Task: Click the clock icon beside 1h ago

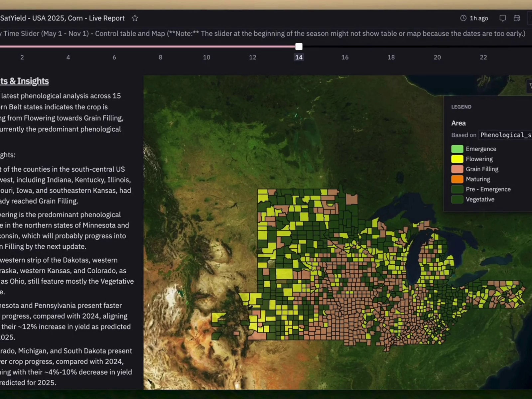Action: coord(463,18)
